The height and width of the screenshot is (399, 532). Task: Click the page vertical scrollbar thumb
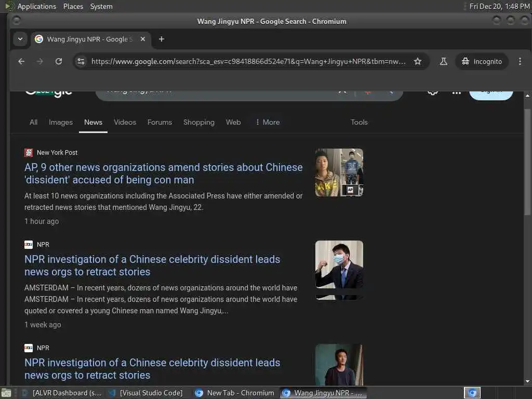tap(527, 162)
